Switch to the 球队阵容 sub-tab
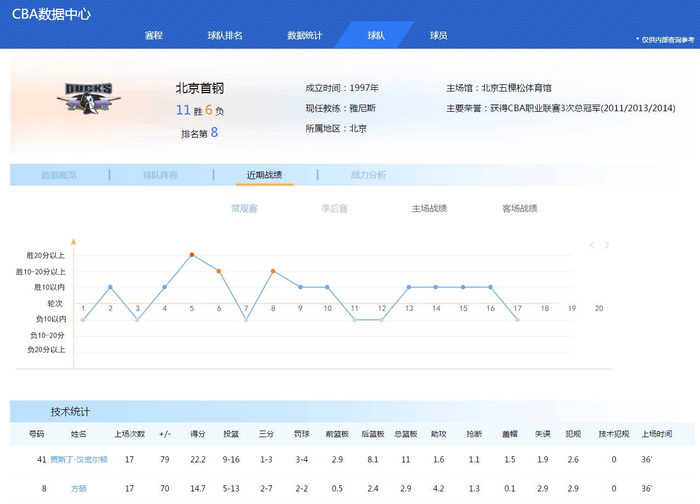Image resolution: width=700 pixels, height=504 pixels. tap(160, 175)
